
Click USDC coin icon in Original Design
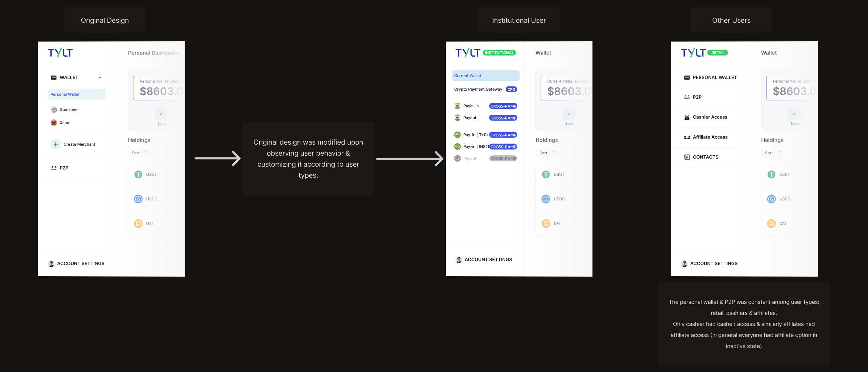tap(138, 199)
